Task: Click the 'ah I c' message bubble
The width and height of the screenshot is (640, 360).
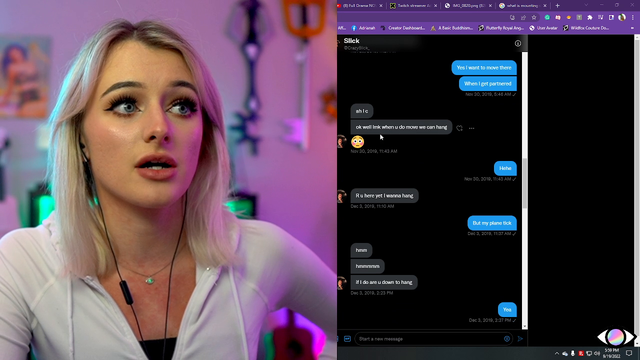Action: click(362, 111)
